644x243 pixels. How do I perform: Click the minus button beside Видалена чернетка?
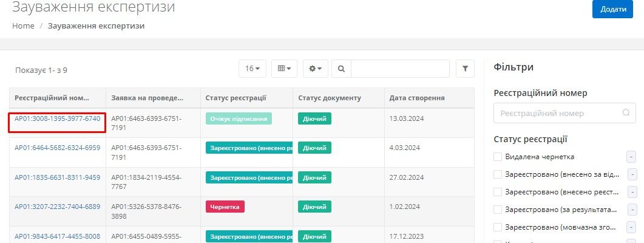631,157
